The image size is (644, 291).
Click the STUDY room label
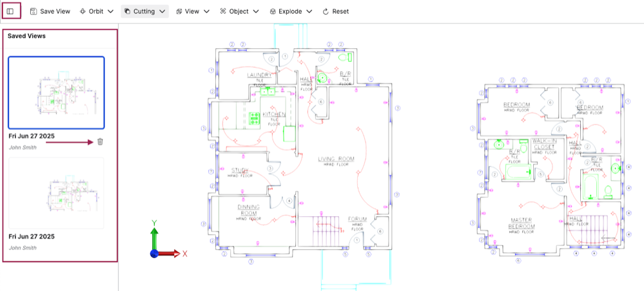pyautogui.click(x=240, y=170)
